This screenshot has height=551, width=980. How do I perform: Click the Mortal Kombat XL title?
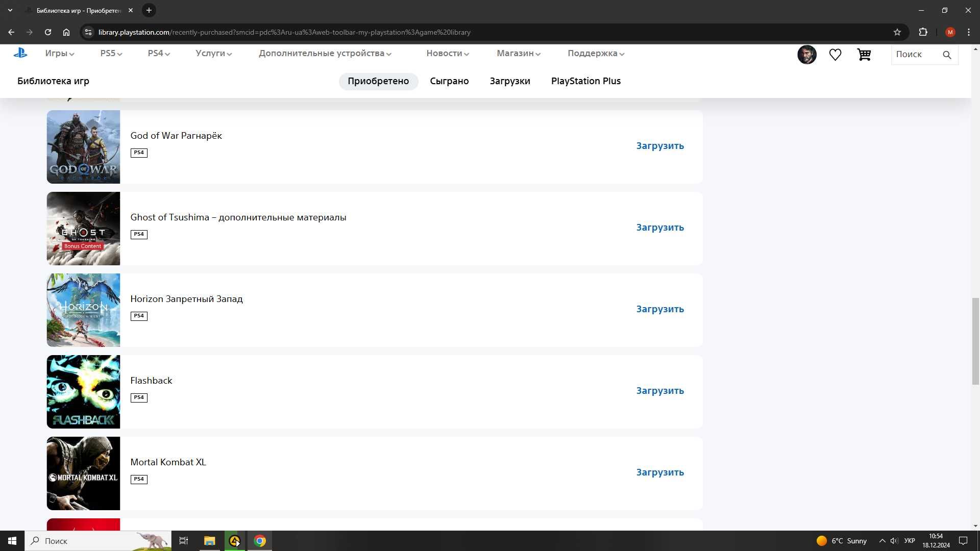168,462
